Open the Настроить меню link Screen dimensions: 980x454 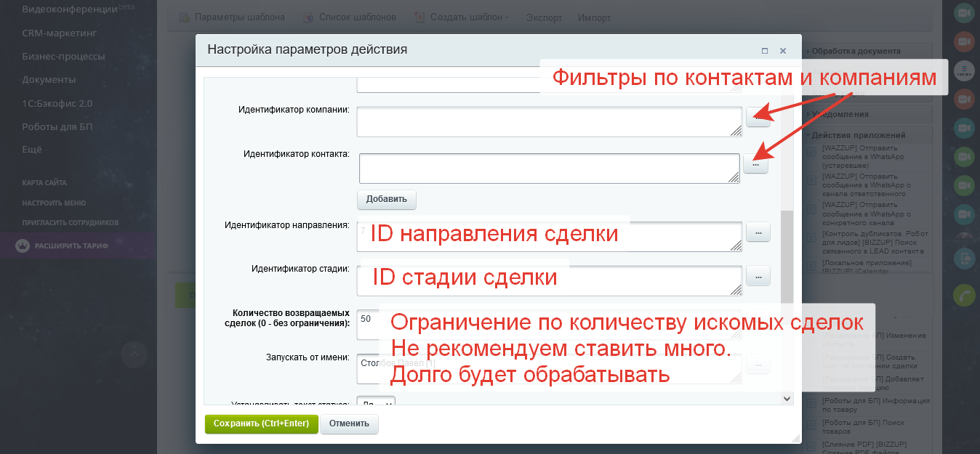[54, 203]
